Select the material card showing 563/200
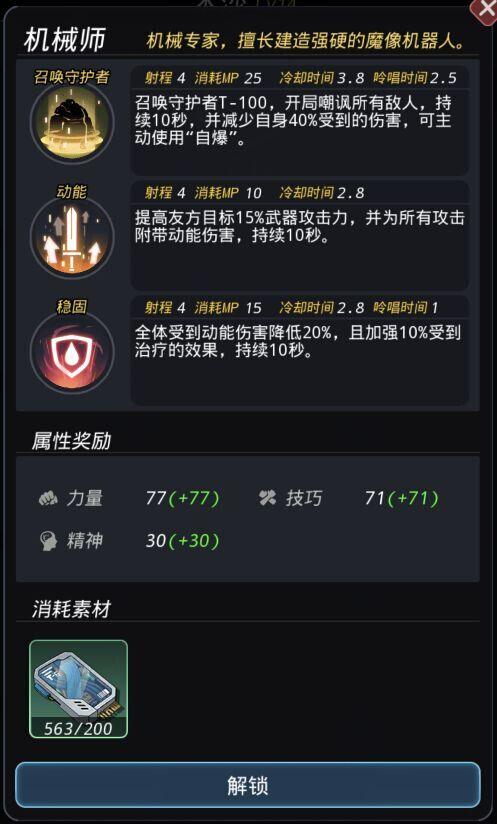This screenshot has height=824, width=497. [x=78, y=688]
